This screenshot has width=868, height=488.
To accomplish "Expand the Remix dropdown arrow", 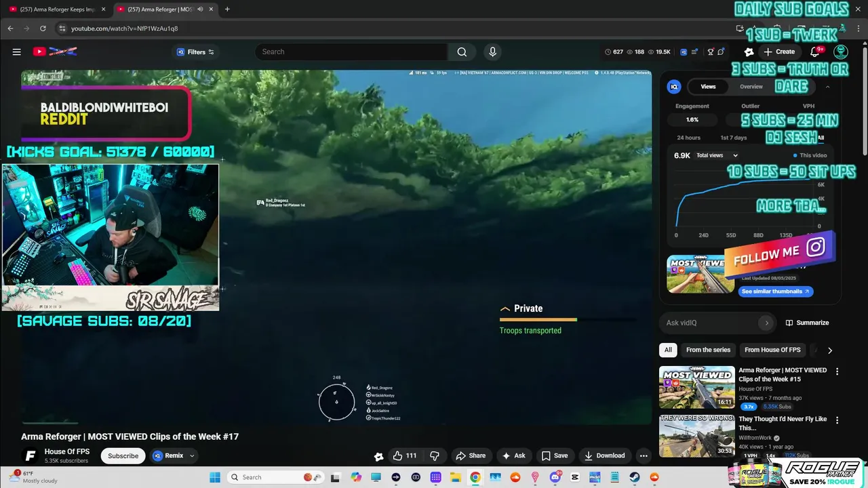I will 192,455.
